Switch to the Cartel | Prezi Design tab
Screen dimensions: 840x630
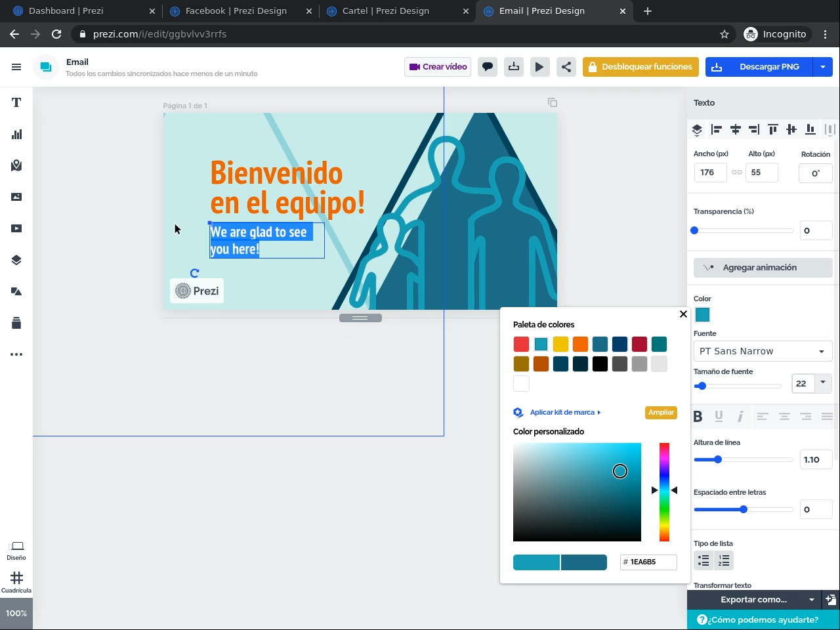tap(386, 11)
